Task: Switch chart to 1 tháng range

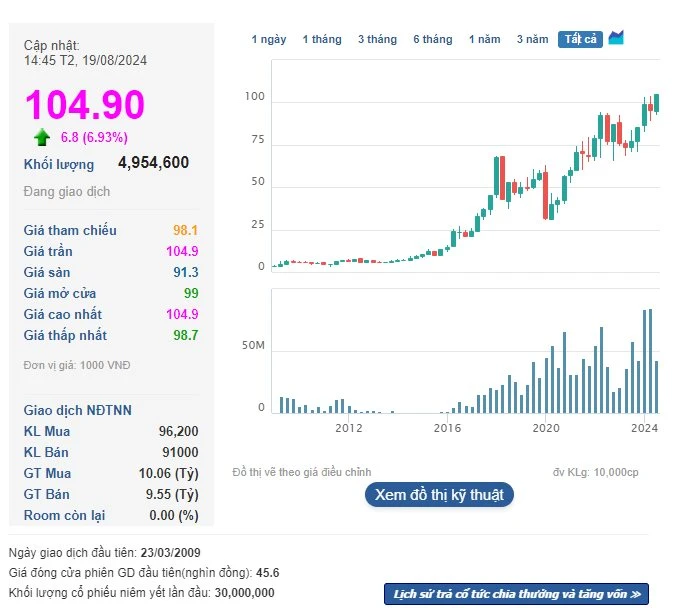Action: 322,39
